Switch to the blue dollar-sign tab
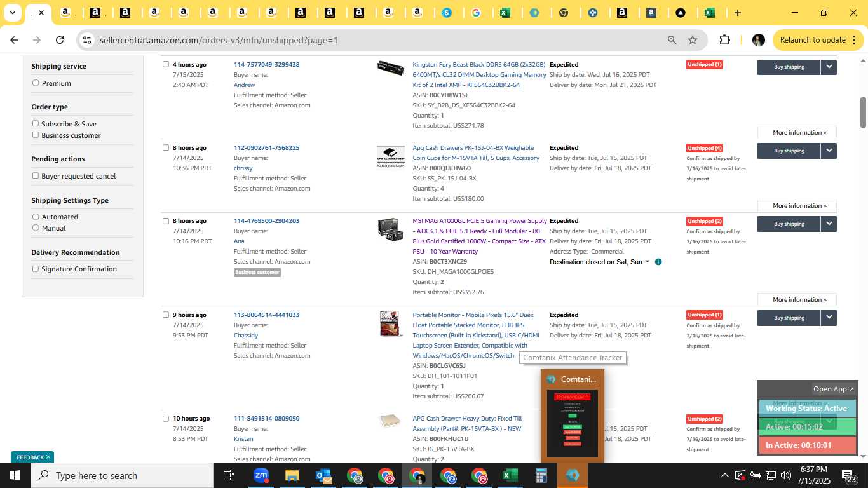Image resolution: width=868 pixels, height=488 pixels. (447, 13)
